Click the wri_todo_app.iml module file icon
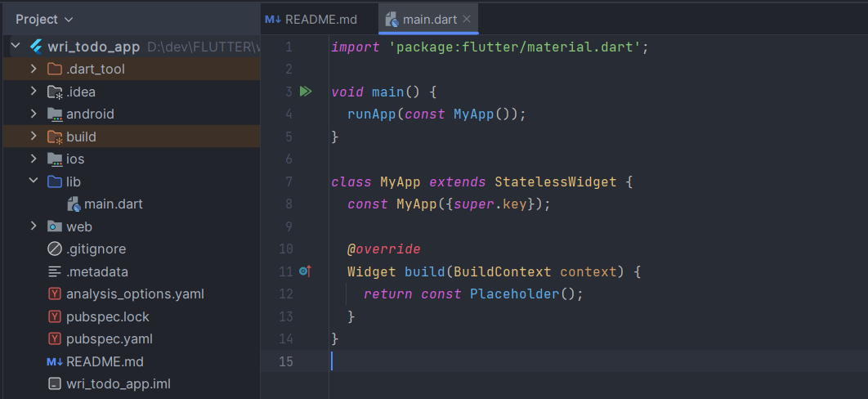 pos(55,383)
